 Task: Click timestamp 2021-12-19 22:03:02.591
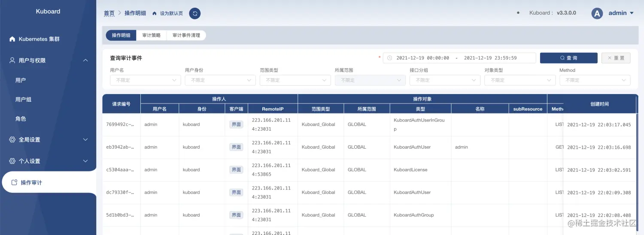[599, 170]
